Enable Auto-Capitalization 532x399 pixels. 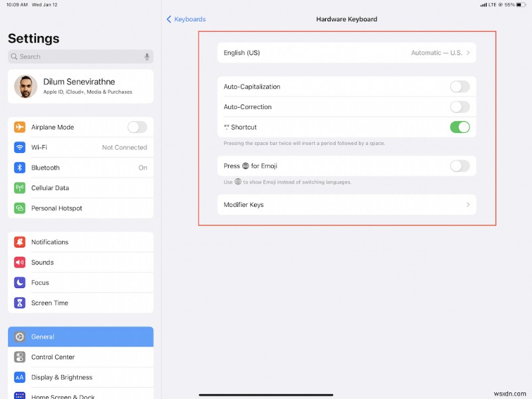460,86
